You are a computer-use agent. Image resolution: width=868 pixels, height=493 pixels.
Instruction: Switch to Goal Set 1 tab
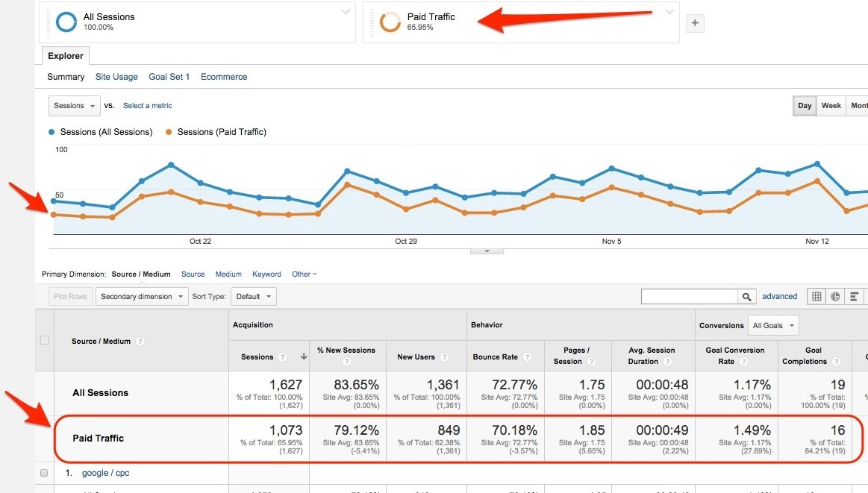pyautogui.click(x=169, y=77)
